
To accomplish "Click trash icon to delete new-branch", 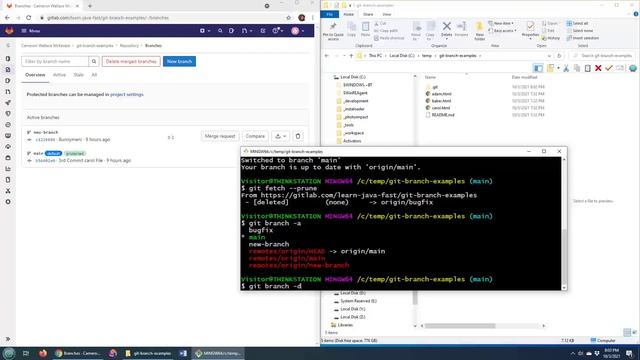I will tap(298, 136).
